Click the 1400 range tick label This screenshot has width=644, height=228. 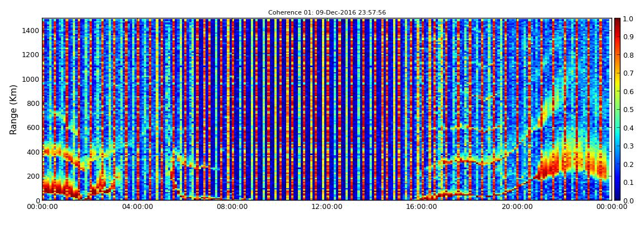(x=31, y=30)
